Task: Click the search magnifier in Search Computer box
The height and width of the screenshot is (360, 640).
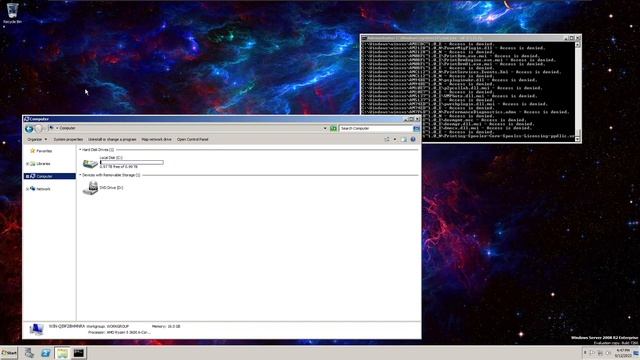Action: [x=416, y=129]
